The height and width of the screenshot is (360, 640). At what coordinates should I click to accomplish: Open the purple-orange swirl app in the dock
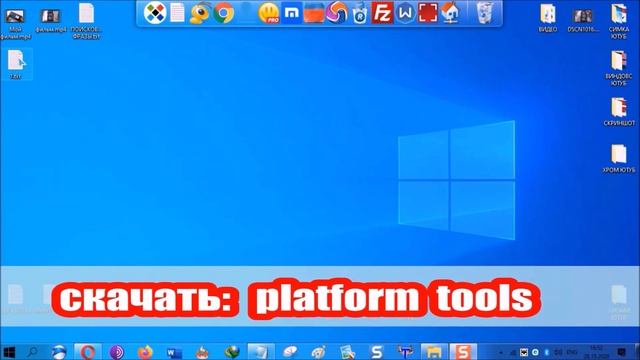[x=337, y=13]
